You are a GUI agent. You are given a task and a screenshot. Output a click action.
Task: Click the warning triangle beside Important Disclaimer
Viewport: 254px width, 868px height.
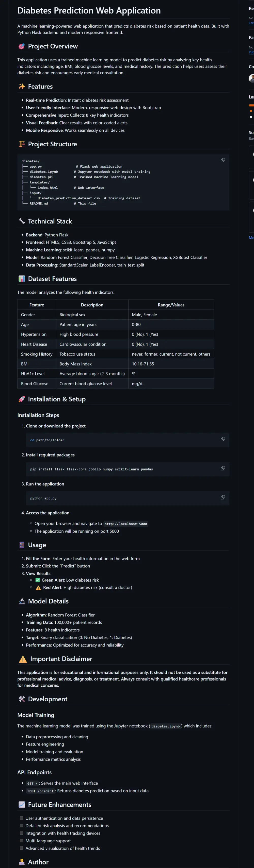tap(23, 659)
